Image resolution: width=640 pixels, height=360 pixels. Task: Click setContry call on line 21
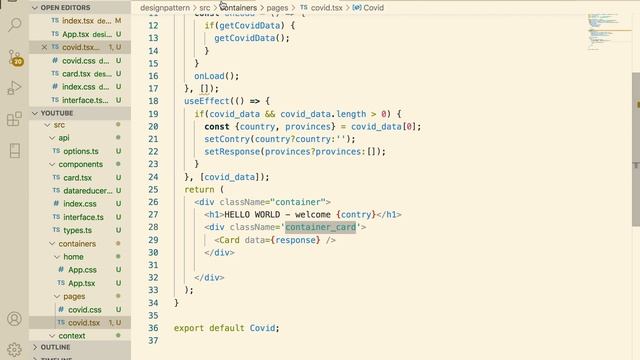pyautogui.click(x=280, y=139)
